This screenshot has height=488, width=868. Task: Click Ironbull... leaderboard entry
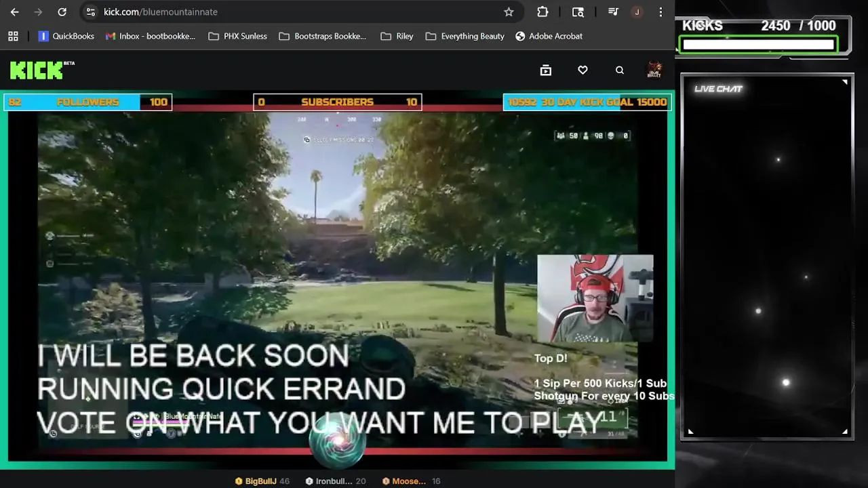pos(336,481)
